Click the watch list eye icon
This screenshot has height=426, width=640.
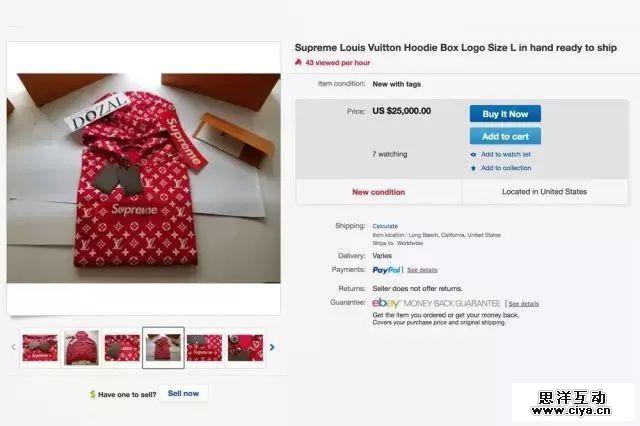coord(473,154)
